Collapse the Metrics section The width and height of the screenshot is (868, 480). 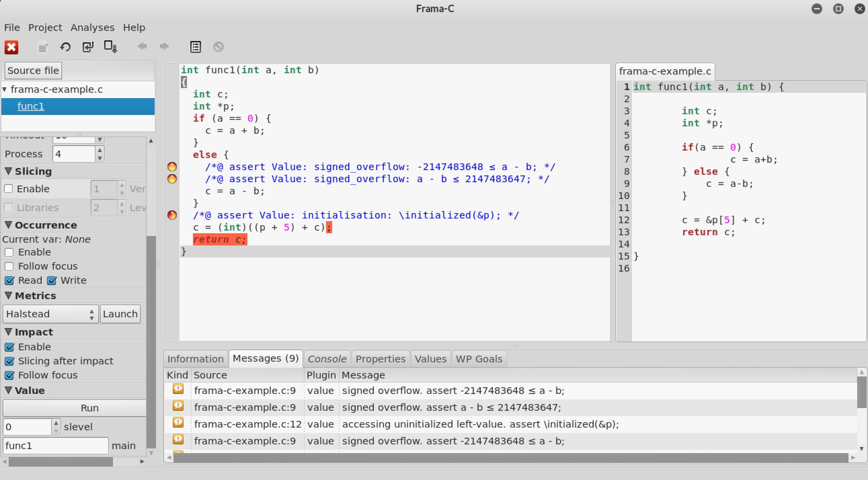click(x=9, y=295)
